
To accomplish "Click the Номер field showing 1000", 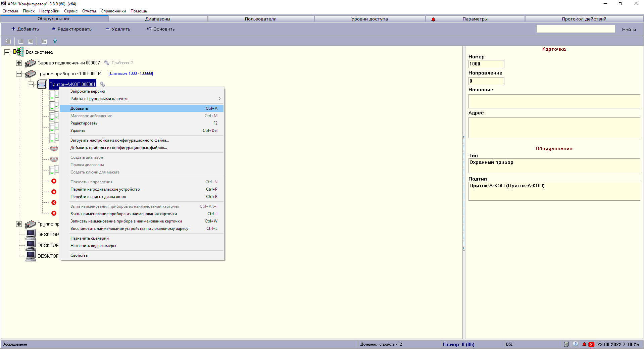I will [486, 64].
